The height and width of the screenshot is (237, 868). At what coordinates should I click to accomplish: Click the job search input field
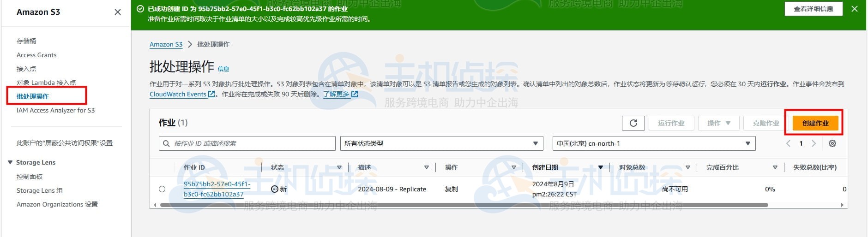[247, 143]
